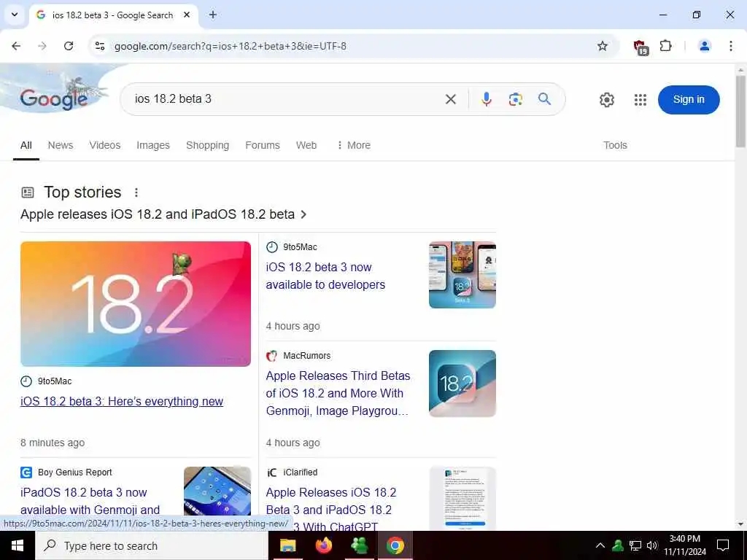Viewport: 747px width, 560px height.
Task: Open File Explorer from the taskbar
Action: coord(287,545)
